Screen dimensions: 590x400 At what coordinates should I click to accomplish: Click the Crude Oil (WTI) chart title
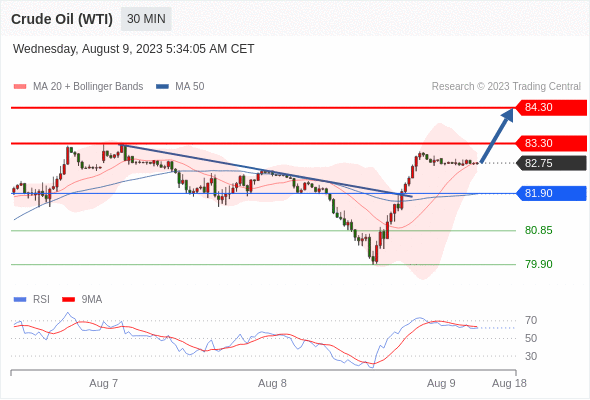[62, 19]
